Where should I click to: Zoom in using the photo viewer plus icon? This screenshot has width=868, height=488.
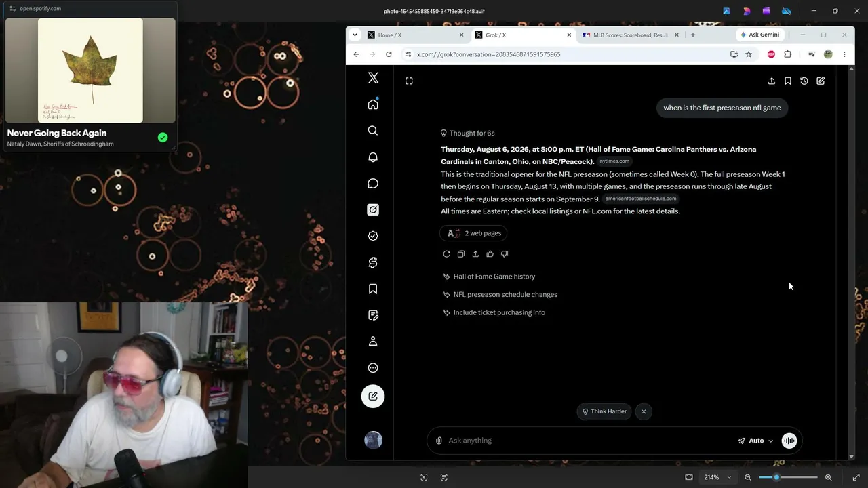pyautogui.click(x=829, y=477)
